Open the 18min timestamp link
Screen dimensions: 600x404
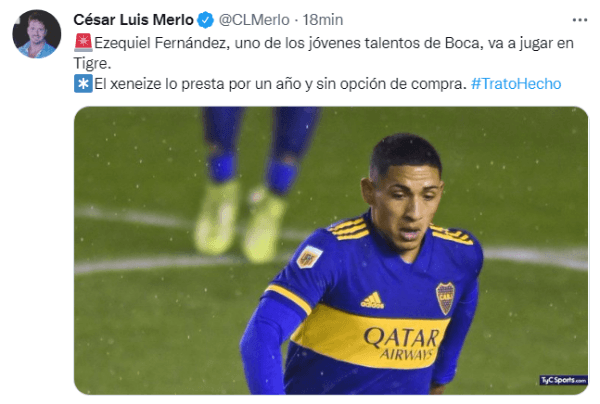point(323,20)
